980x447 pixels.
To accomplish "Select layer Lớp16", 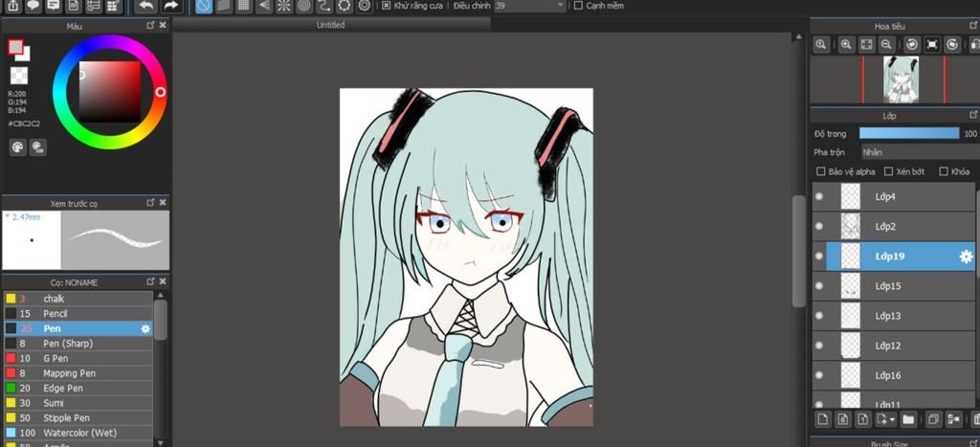I will point(894,376).
